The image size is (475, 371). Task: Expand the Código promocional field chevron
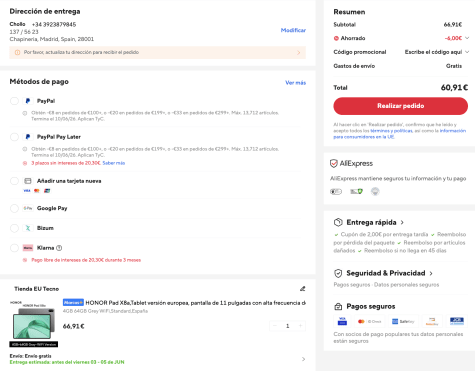point(467,52)
